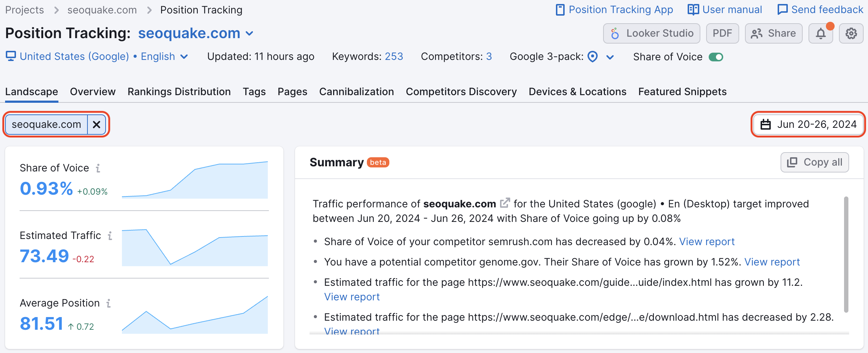Click seoquake.com in the breadcrumb
The height and width of the screenshot is (353, 868).
[102, 10]
